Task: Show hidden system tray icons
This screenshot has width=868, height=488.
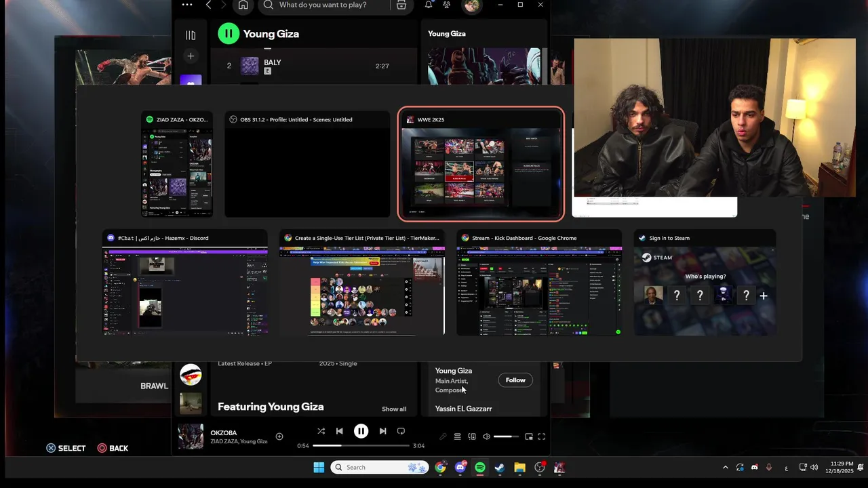Action: pos(725,467)
